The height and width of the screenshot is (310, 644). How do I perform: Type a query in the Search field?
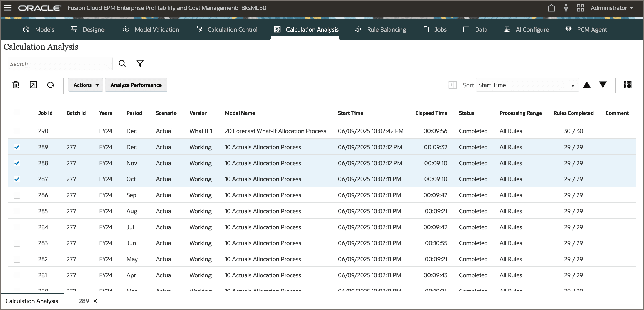pyautogui.click(x=60, y=63)
